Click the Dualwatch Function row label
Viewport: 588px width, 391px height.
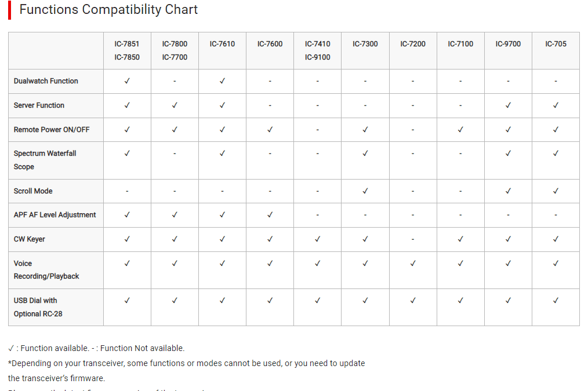[46, 81]
